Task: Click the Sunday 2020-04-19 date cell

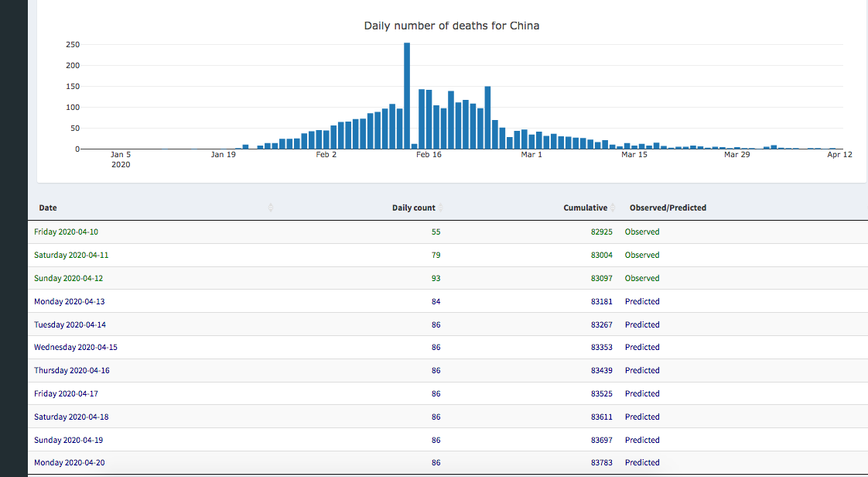Action: [x=68, y=440]
